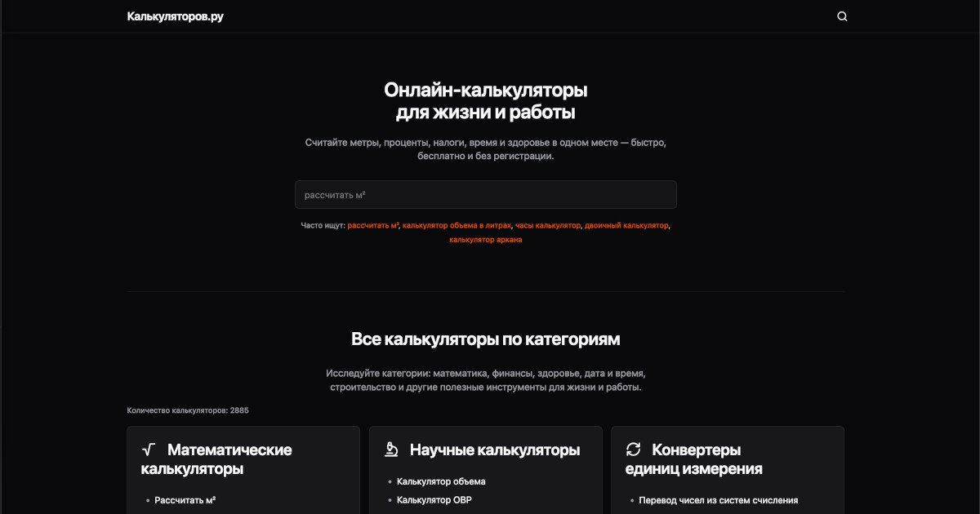Select 'Рассчитать м²' in the math calculators list
The height and width of the screenshot is (514, 980).
[185, 500]
